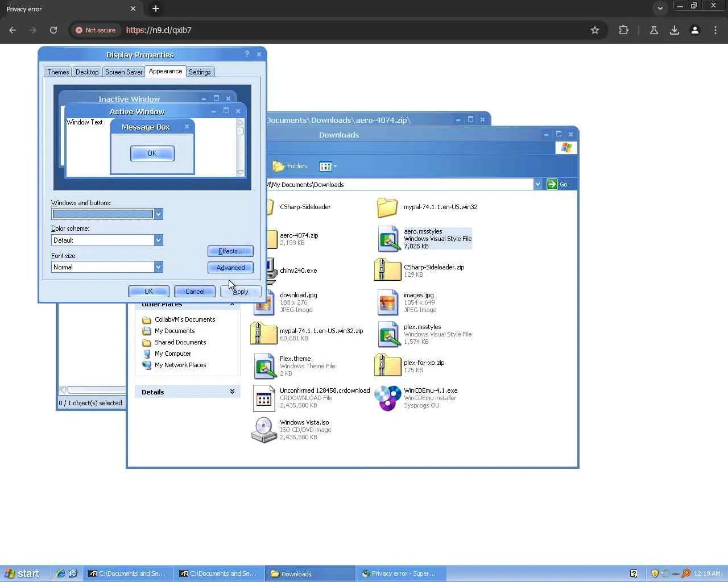Open the My Documents link
This screenshot has width=728, height=582.
(x=175, y=331)
